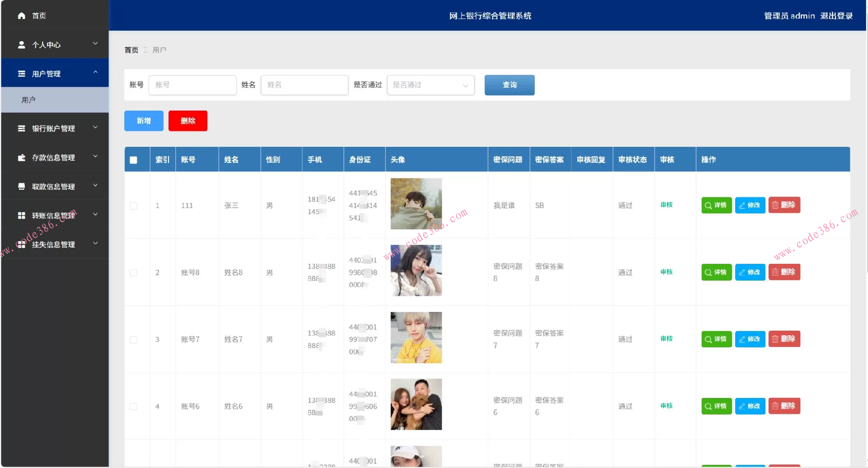Viewport: 868px width, 468px height.
Task: Click the 挂失信息管理 grid icon
Action: 21,243
